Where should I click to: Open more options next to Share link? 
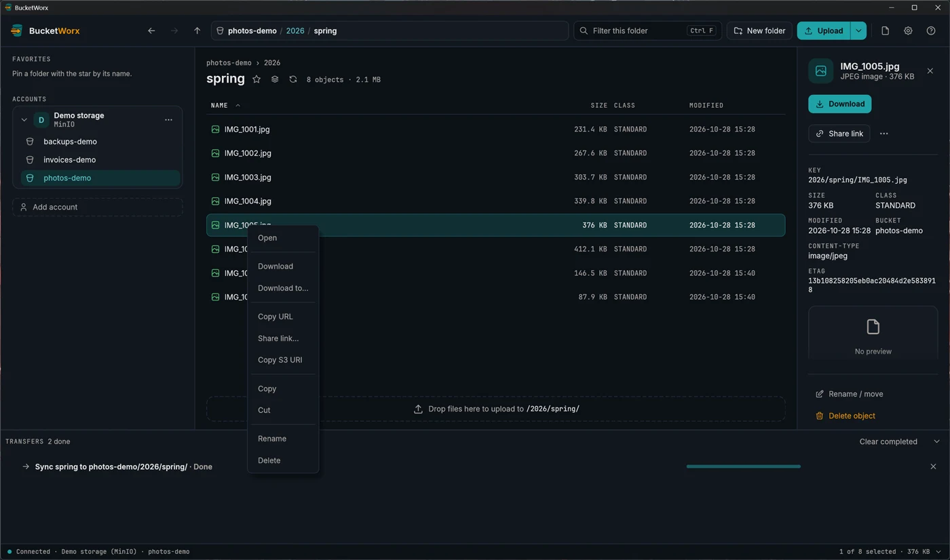coord(883,134)
